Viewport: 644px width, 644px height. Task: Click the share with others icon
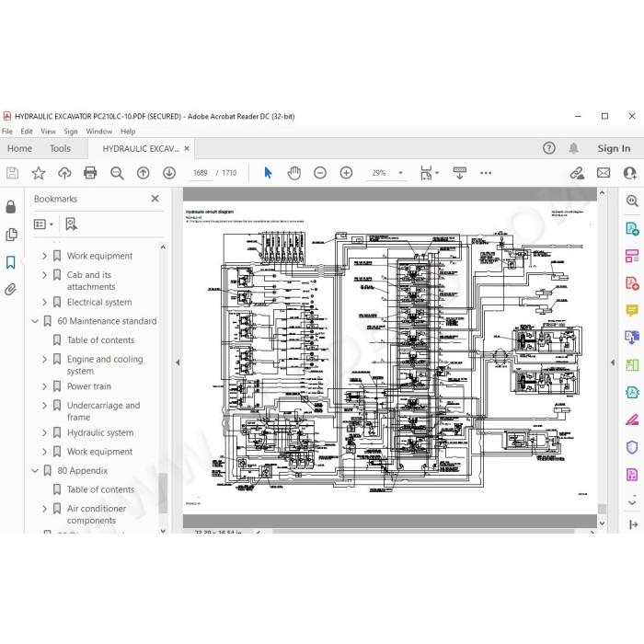629,173
